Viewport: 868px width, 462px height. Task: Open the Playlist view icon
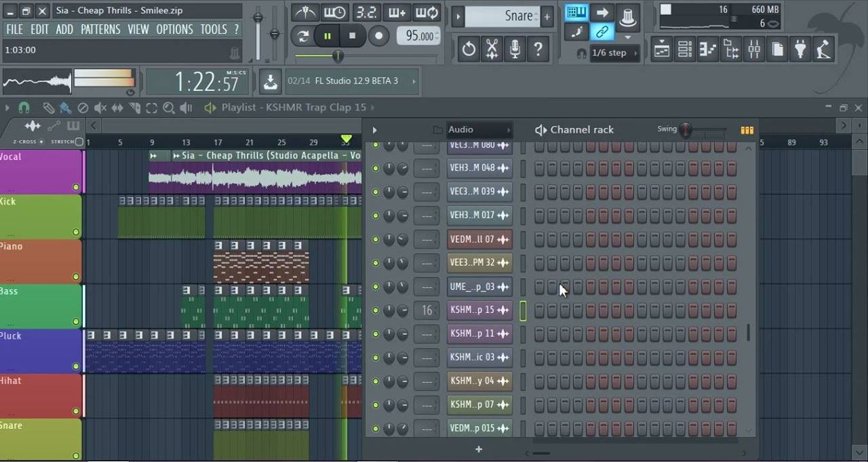pyautogui.click(x=662, y=49)
